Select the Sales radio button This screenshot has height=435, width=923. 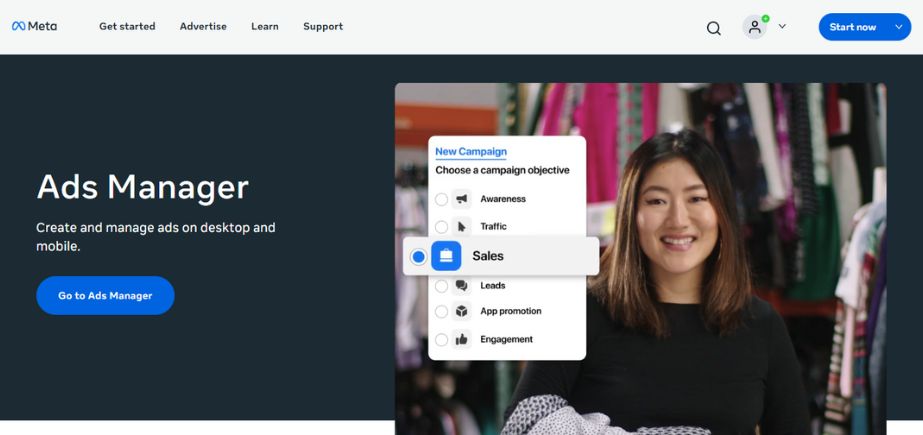pos(419,257)
